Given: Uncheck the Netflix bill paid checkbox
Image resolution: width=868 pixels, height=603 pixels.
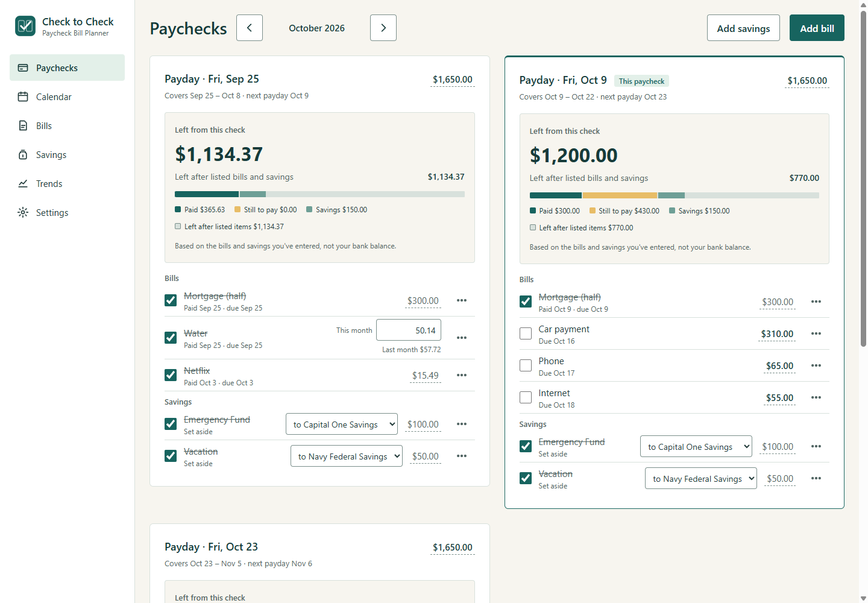Looking at the screenshot, I should 171,375.
